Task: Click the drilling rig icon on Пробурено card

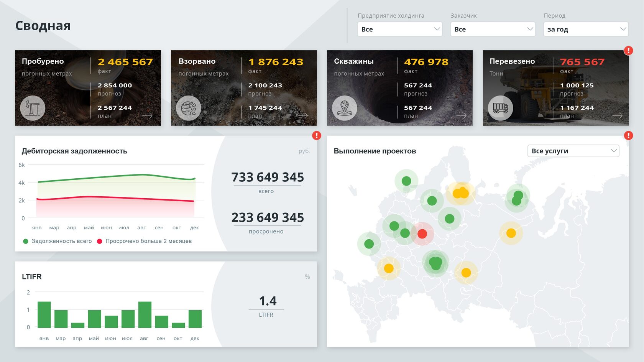Action: [x=33, y=108]
